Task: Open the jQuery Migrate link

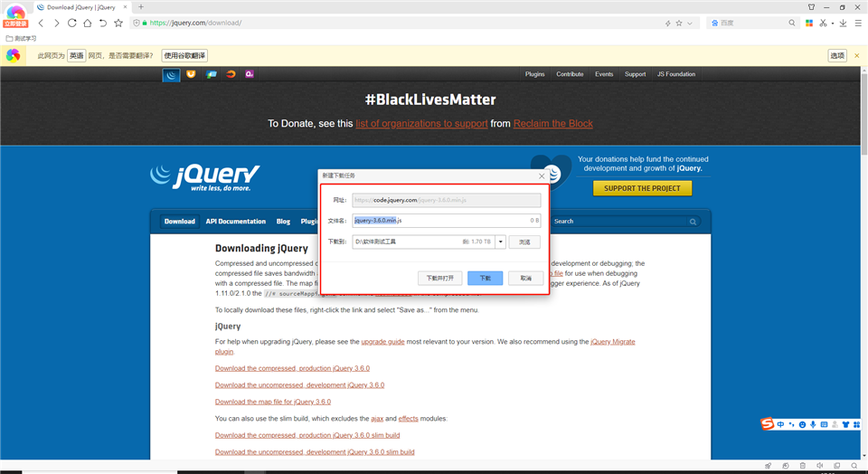Action: point(613,342)
